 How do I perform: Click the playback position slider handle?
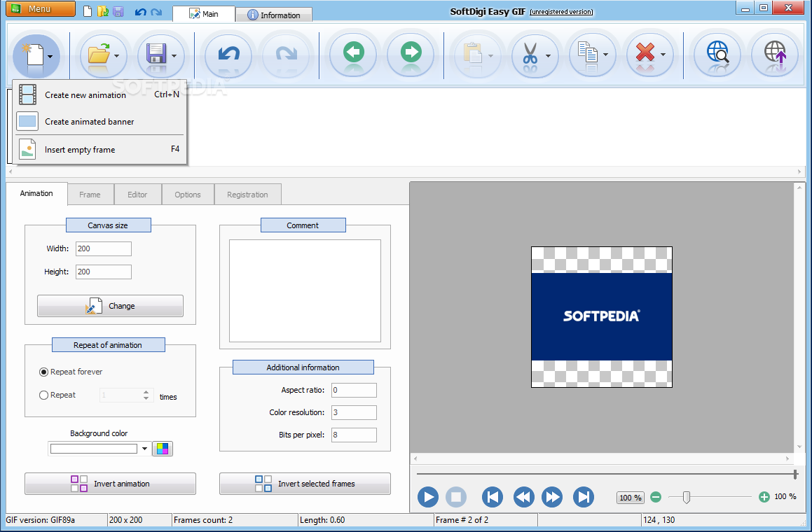tap(795, 473)
